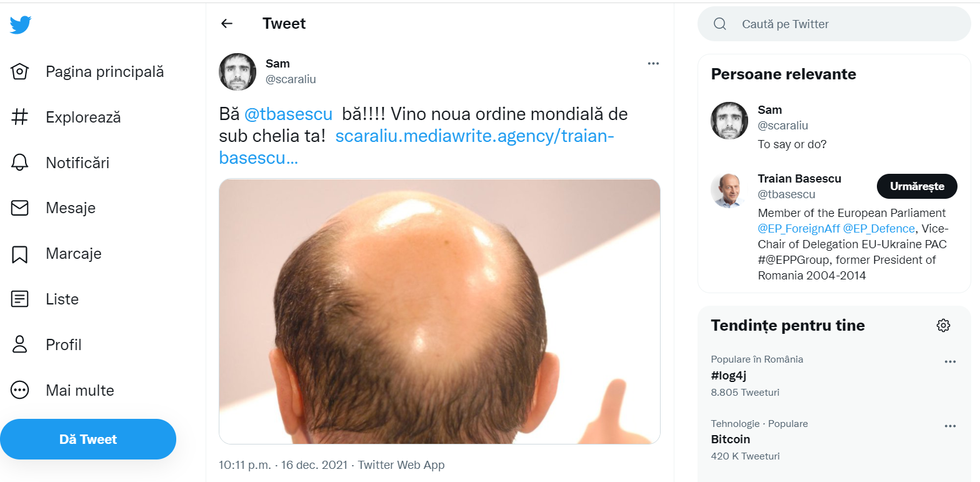Click the Caută pe Twitter search field
Image resolution: width=980 pixels, height=482 pixels.
pyautogui.click(x=834, y=24)
